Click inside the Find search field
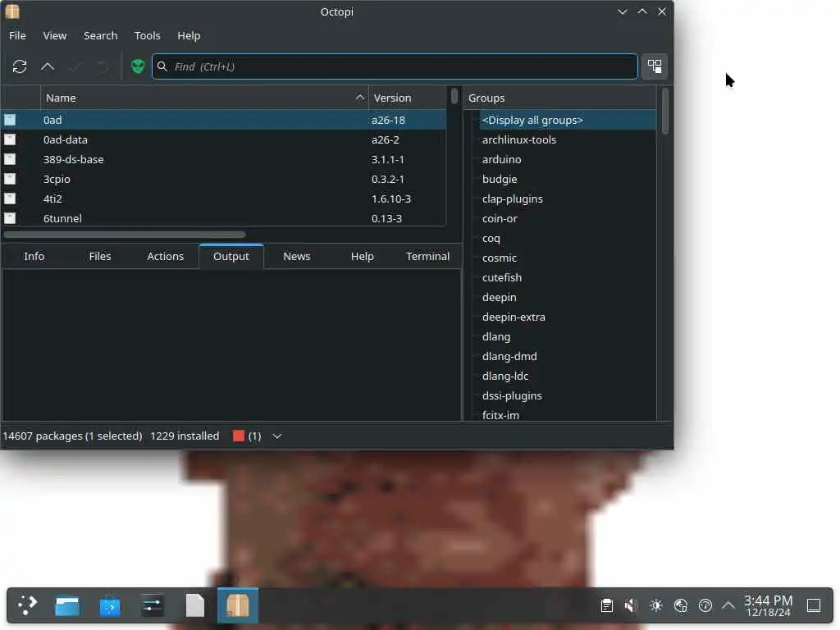This screenshot has width=840, height=630. [x=395, y=66]
